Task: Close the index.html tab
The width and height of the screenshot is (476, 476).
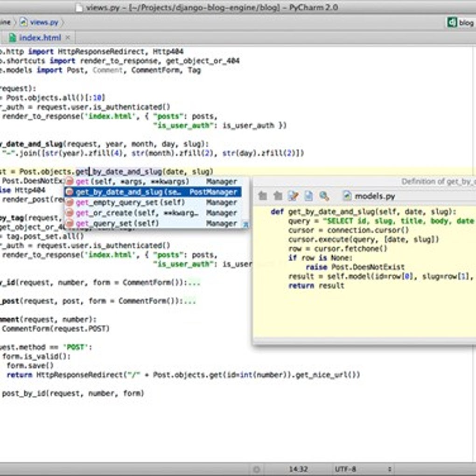Action: (x=68, y=38)
